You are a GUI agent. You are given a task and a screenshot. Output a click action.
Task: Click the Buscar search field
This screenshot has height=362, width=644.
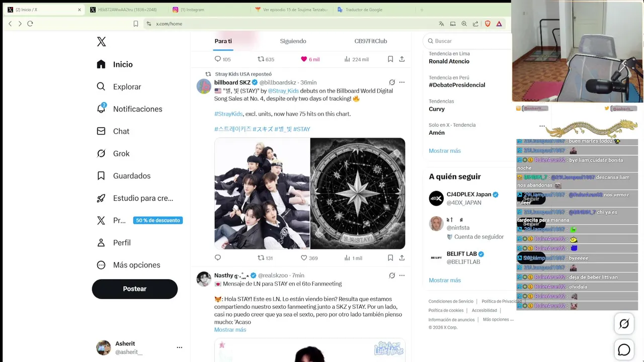coord(468,41)
